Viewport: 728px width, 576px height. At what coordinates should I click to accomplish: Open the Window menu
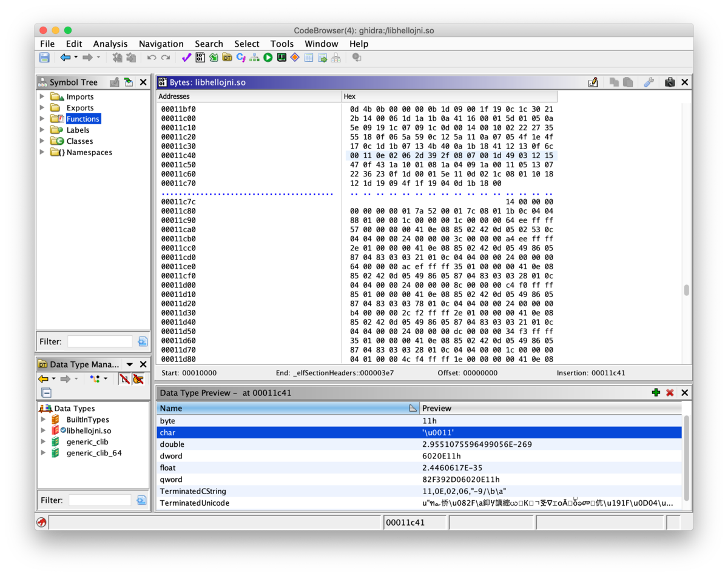tap(322, 44)
